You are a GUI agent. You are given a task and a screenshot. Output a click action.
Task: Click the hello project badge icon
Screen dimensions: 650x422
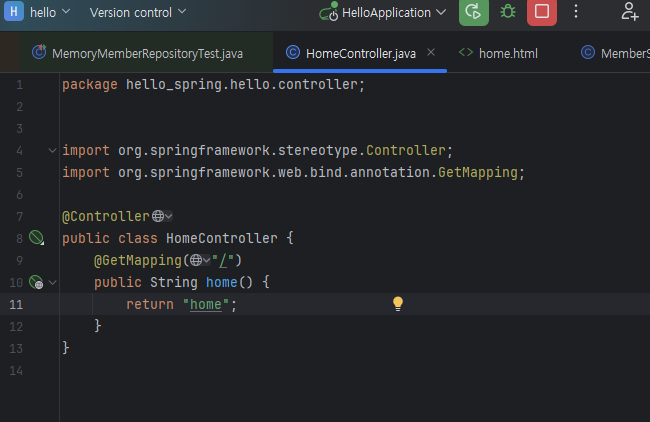tap(14, 12)
